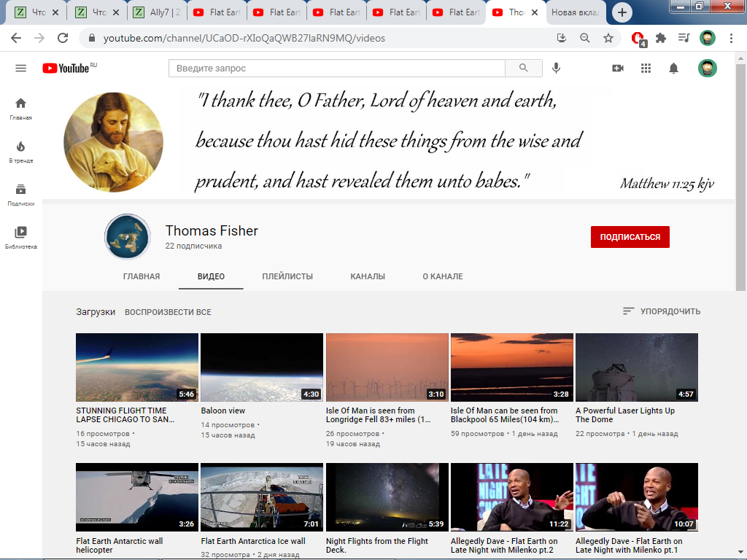This screenshot has height=560, width=747.
Task: Open the Trending section in sidebar
Action: [20, 151]
